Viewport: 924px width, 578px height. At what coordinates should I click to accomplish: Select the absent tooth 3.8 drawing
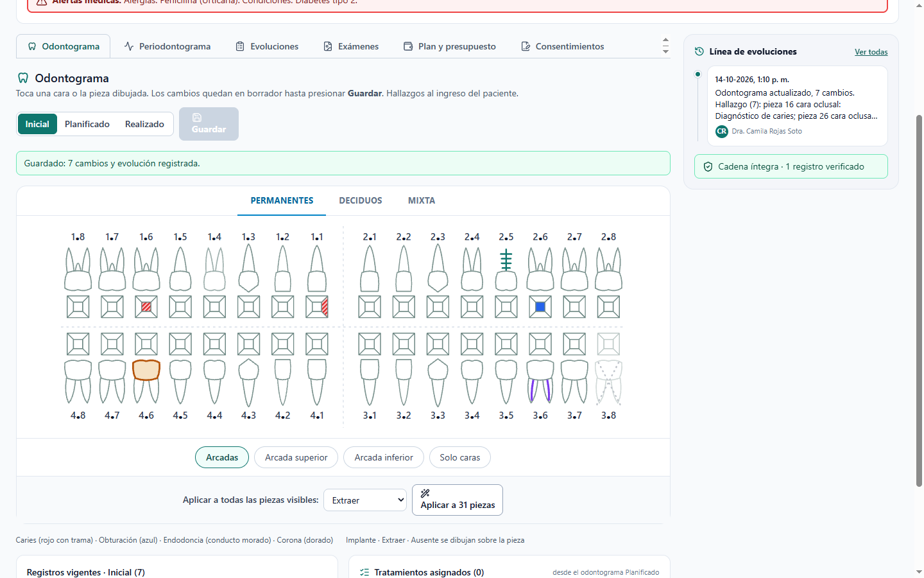[x=608, y=381]
